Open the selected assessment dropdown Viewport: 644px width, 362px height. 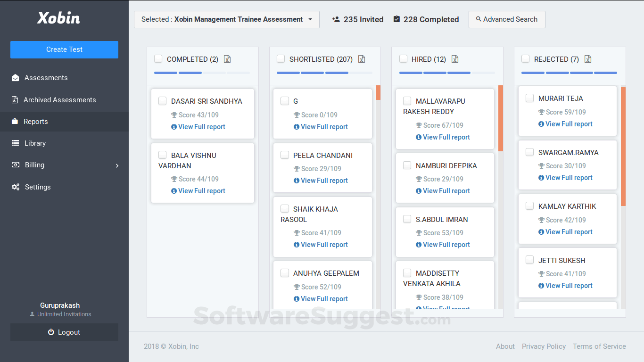click(227, 19)
